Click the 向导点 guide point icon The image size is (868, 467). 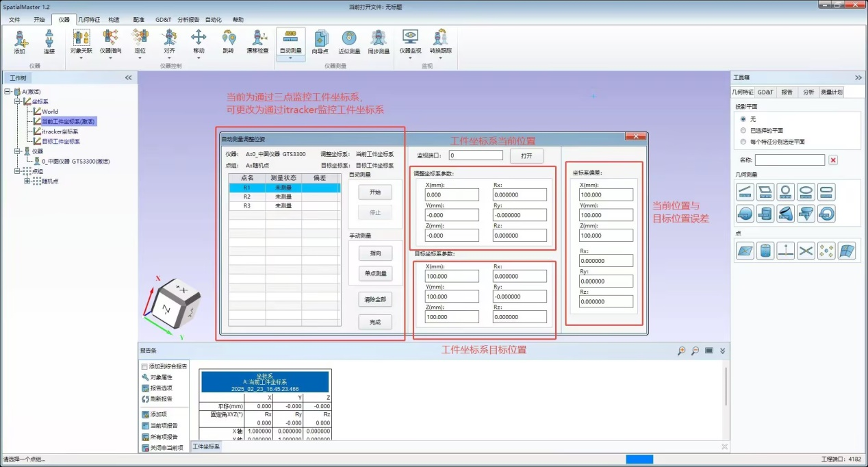[320, 42]
